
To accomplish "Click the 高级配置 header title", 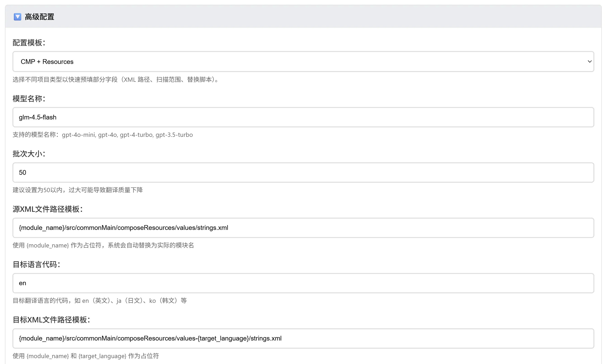I will pos(40,17).
